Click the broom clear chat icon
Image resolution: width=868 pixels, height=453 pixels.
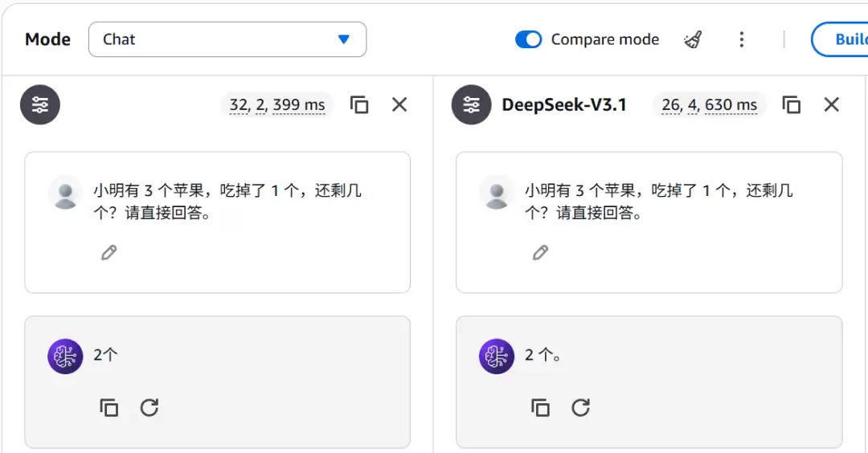click(693, 39)
